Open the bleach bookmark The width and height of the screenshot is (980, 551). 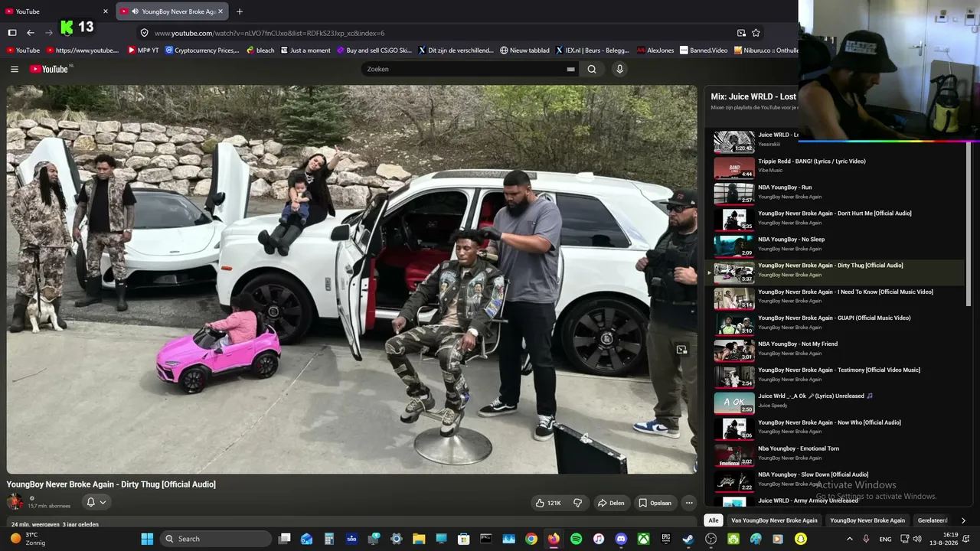260,51
